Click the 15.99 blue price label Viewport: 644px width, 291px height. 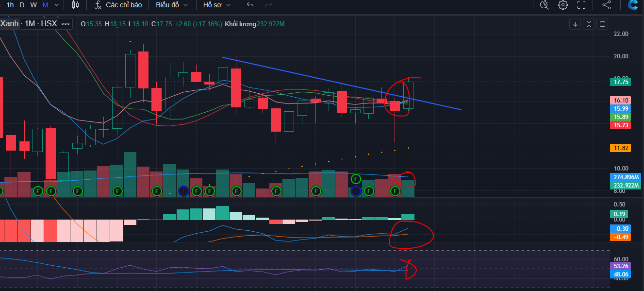click(x=621, y=109)
